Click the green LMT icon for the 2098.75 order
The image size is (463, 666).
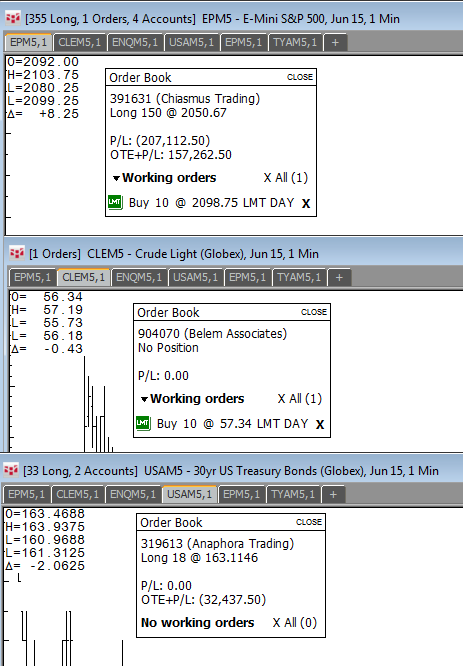coord(115,203)
